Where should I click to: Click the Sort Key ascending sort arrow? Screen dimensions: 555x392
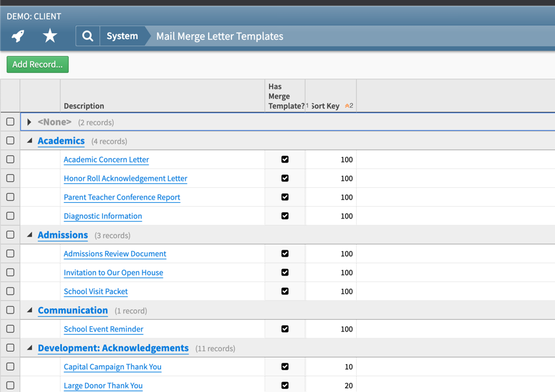click(x=348, y=106)
